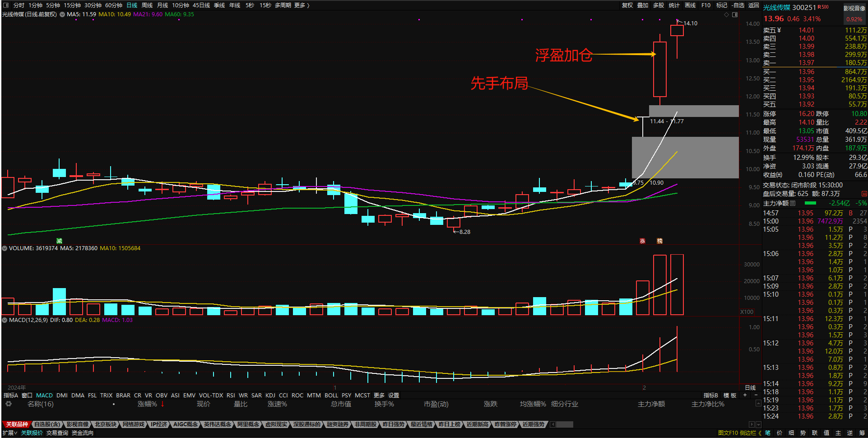Click the minus zoom-out button beside 模板
Image resolution: width=868 pixels, height=438 pixels.
(756, 395)
